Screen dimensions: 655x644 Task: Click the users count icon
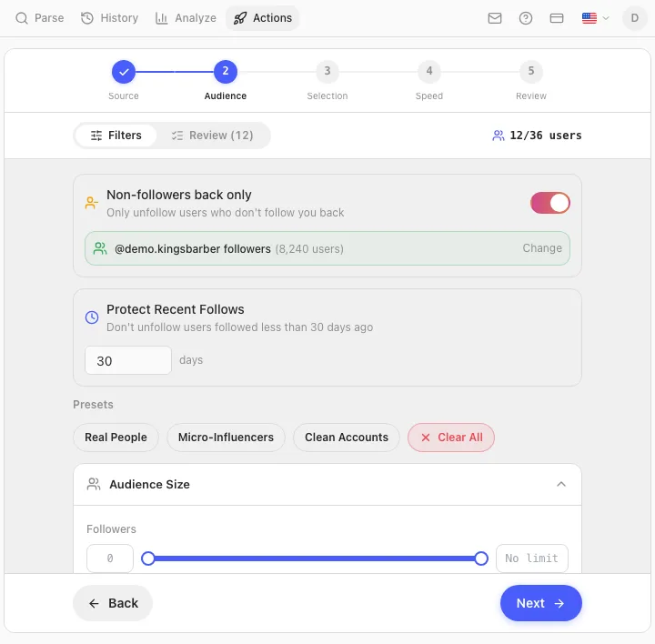(498, 136)
